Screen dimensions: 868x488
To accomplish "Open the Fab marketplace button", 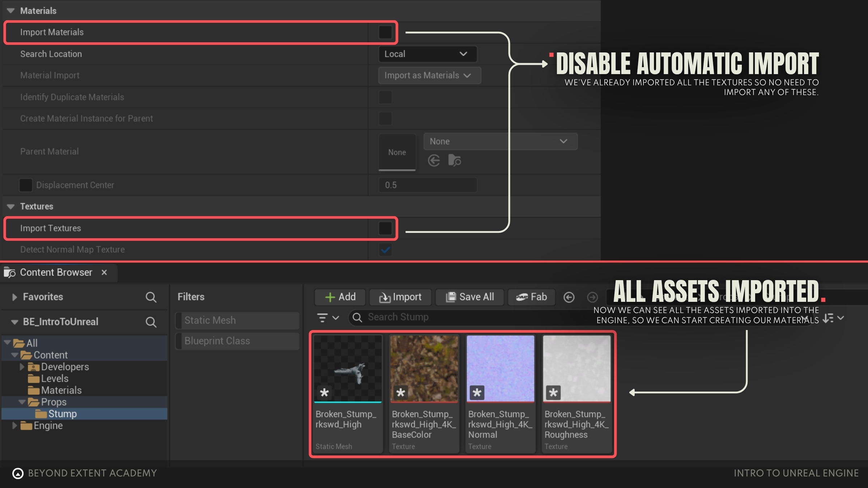I will click(x=531, y=297).
